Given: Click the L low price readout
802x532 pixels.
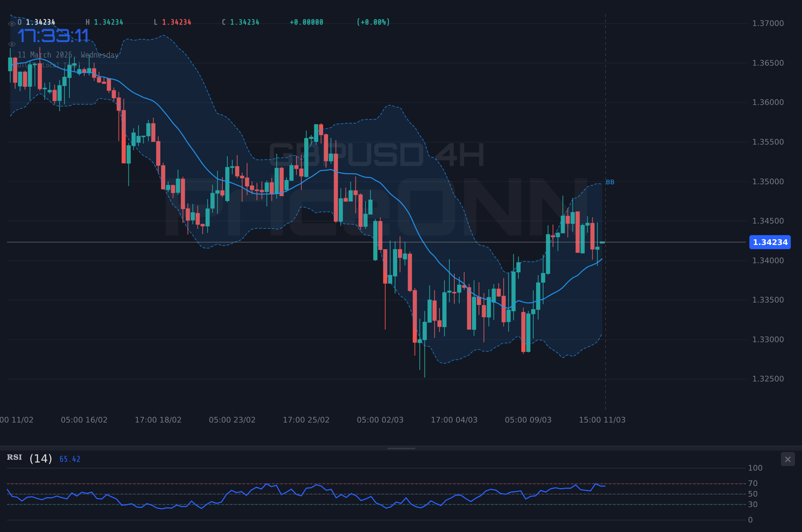Looking at the screenshot, I should (x=172, y=22).
